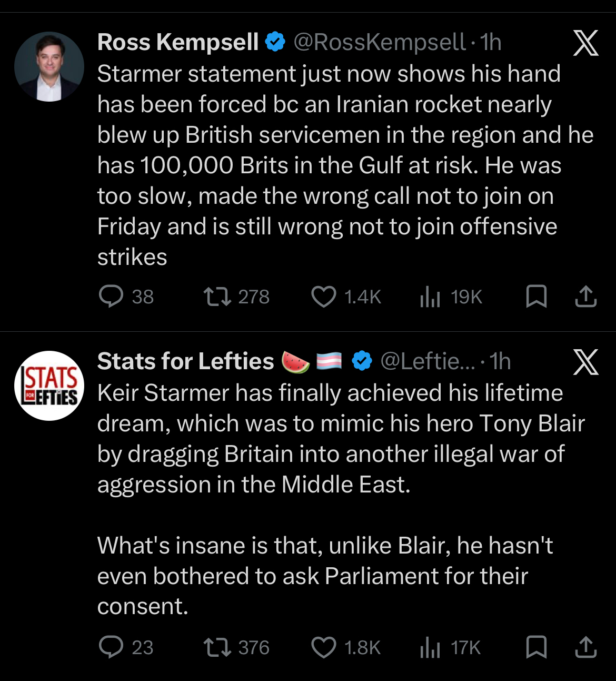The height and width of the screenshot is (681, 616).
Task: Open X logo menu on Lefties tweet
Action: pyautogui.click(x=585, y=362)
